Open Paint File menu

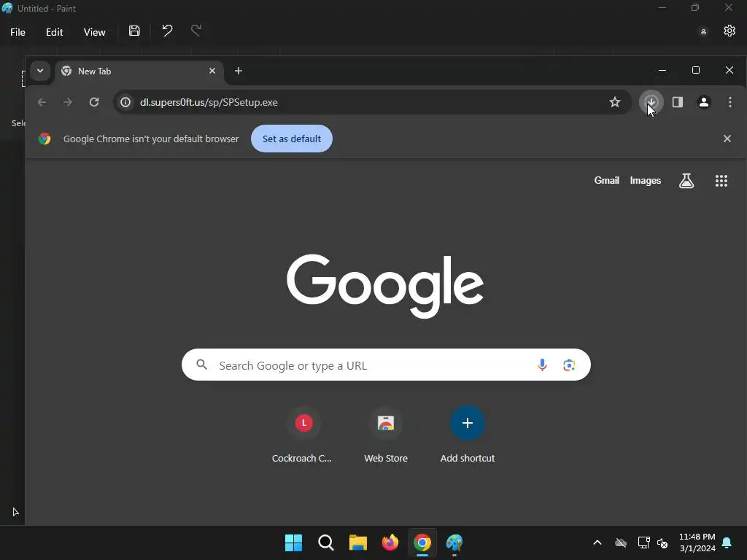(18, 32)
